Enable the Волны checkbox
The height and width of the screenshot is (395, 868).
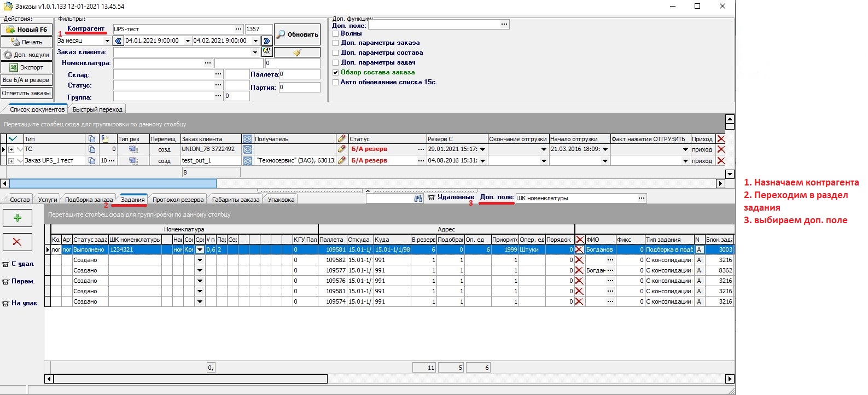(336, 33)
